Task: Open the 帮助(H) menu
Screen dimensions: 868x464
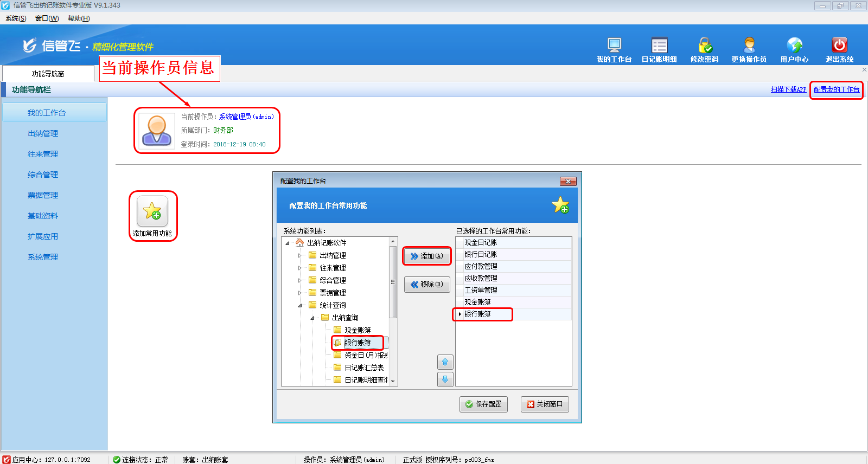Action: pyautogui.click(x=79, y=18)
